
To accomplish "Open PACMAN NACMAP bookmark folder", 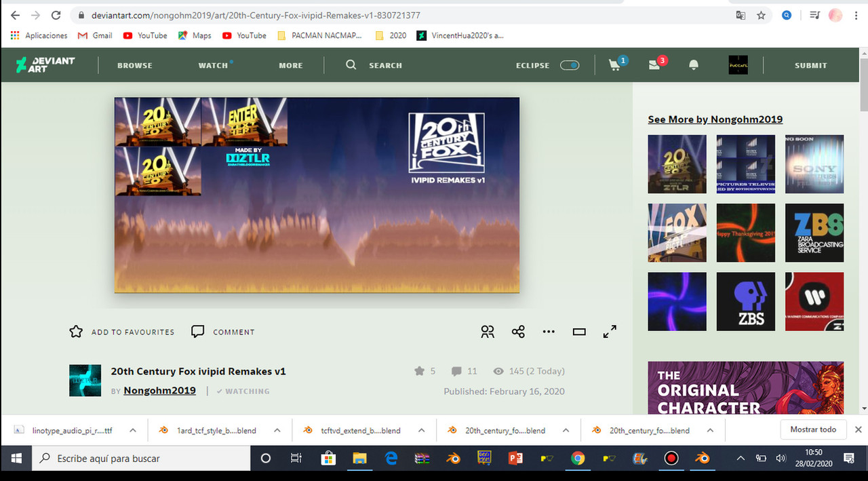I will click(319, 35).
